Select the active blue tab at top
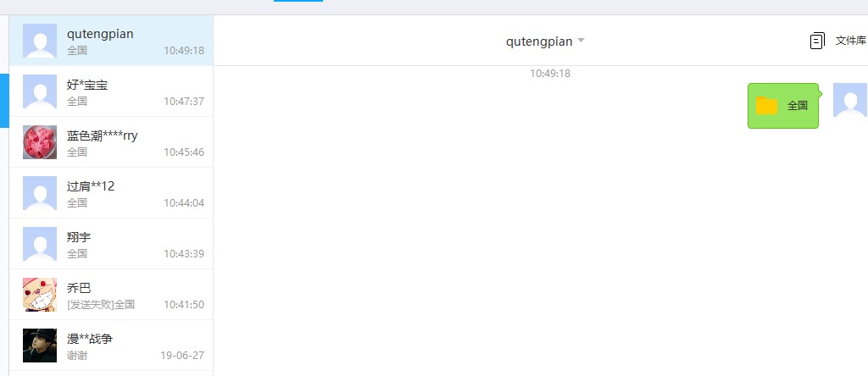This screenshot has width=868, height=376. tap(298, 1)
